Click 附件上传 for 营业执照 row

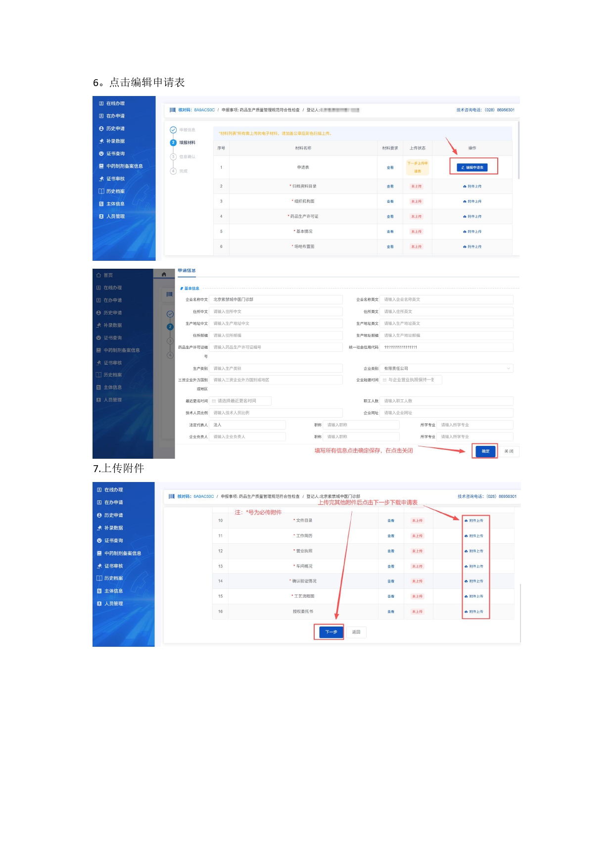[x=473, y=551]
